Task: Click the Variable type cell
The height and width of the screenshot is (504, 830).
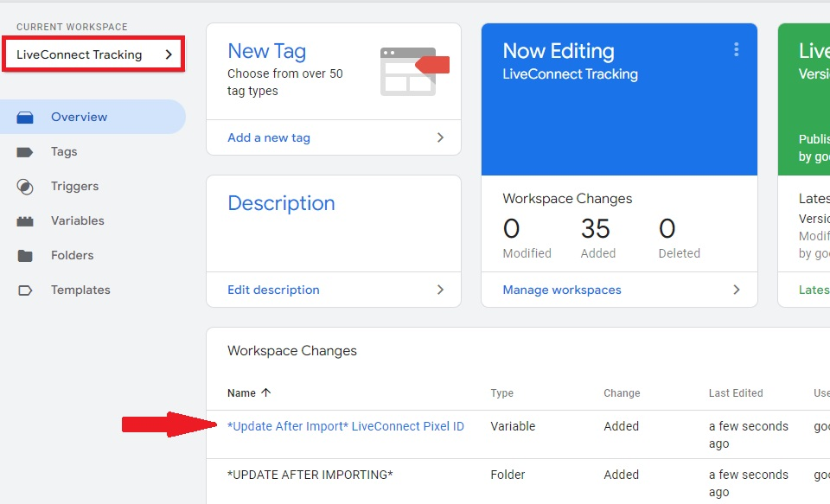Action: (513, 426)
